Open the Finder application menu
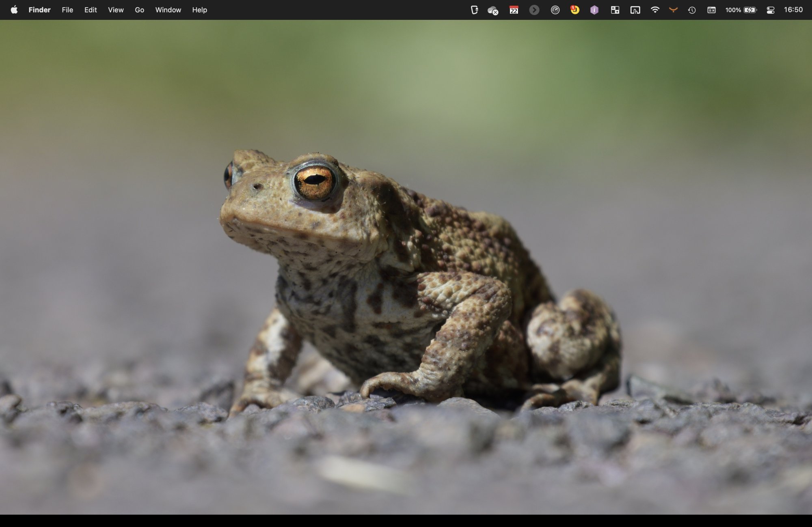 (39, 10)
